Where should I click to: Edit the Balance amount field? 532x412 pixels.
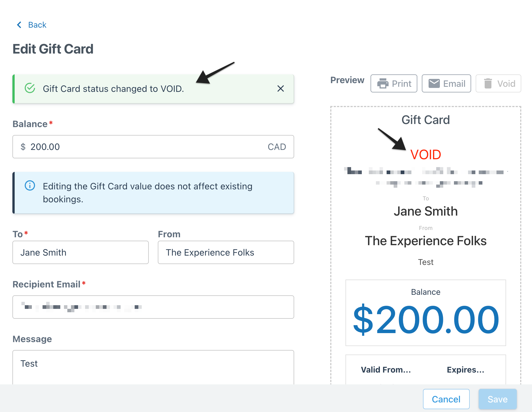(153, 147)
